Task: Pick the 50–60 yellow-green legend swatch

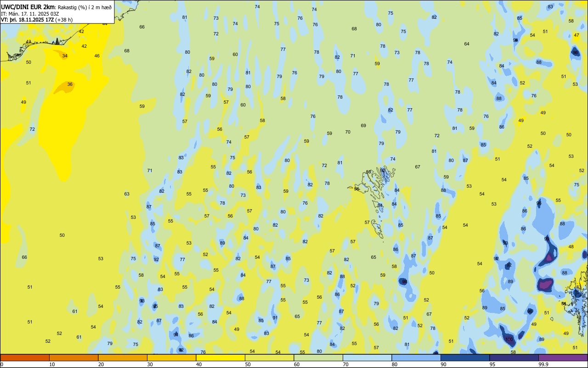Action: click(269, 357)
